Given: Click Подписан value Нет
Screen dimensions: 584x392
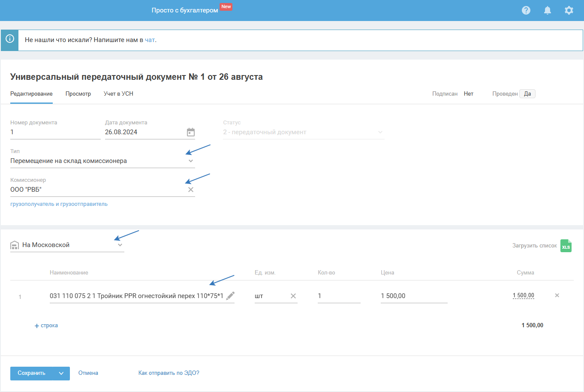Looking at the screenshot, I should coord(468,94).
